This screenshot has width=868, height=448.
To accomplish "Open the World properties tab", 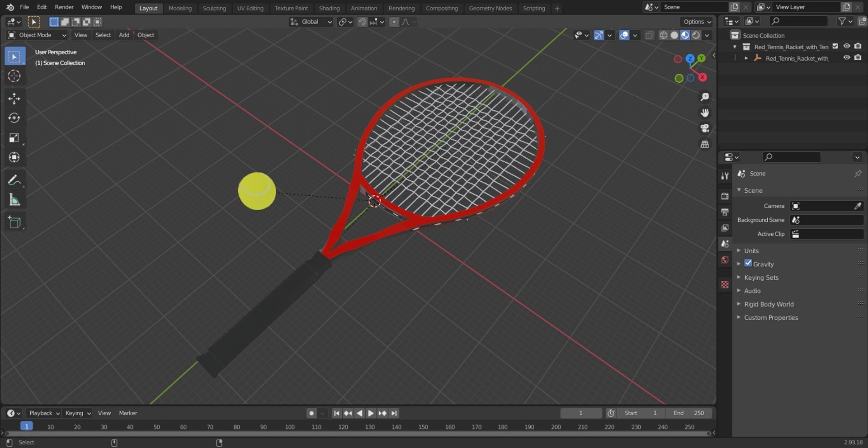I will pos(725,260).
